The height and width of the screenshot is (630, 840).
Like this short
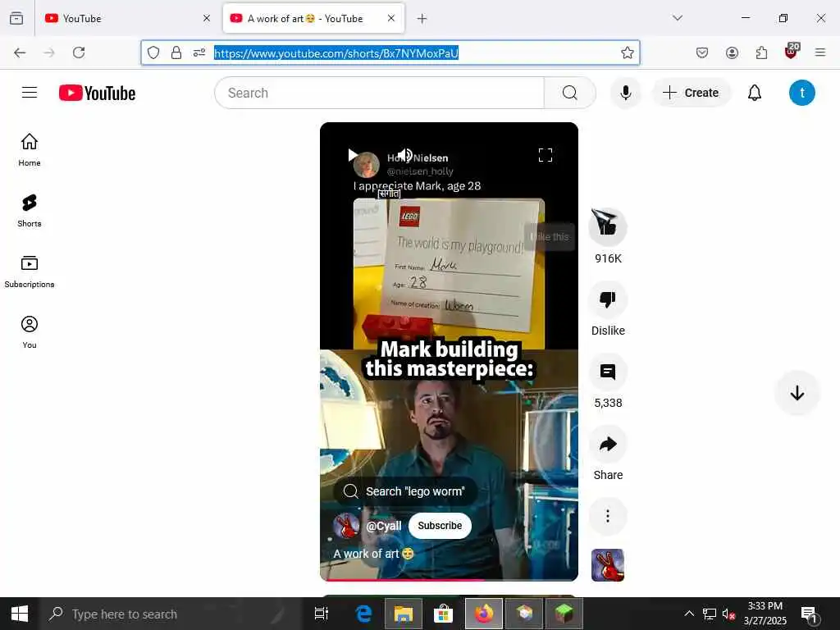pos(608,226)
